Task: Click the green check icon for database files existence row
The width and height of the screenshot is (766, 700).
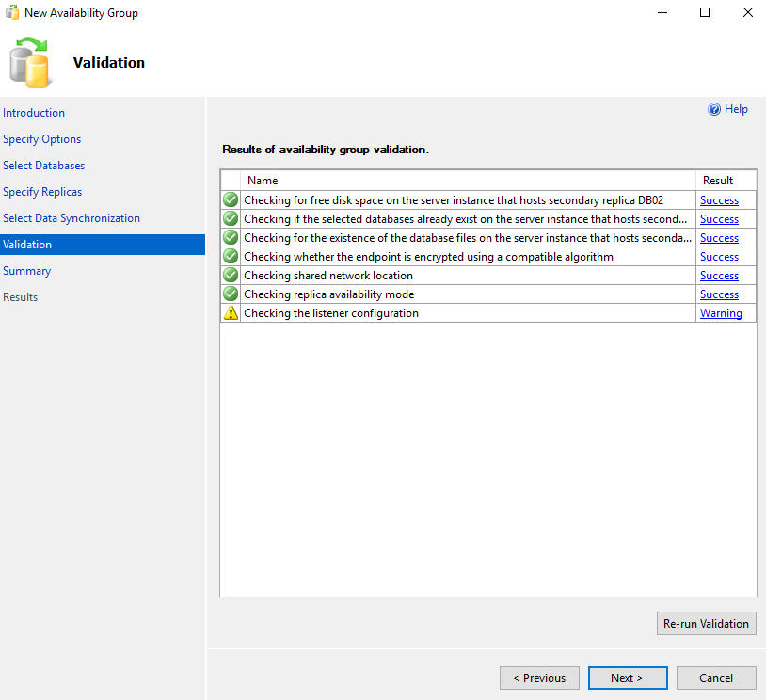Action: tap(231, 237)
